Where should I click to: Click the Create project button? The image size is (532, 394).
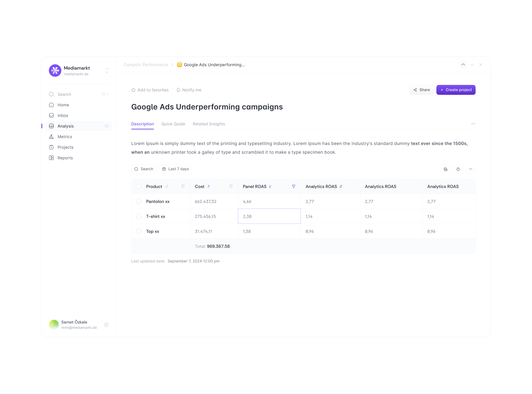[456, 90]
